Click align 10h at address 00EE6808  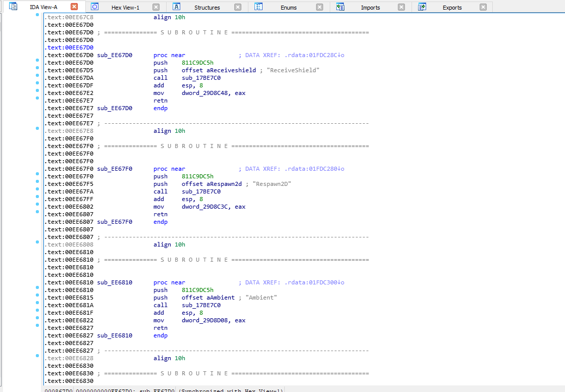click(169, 244)
